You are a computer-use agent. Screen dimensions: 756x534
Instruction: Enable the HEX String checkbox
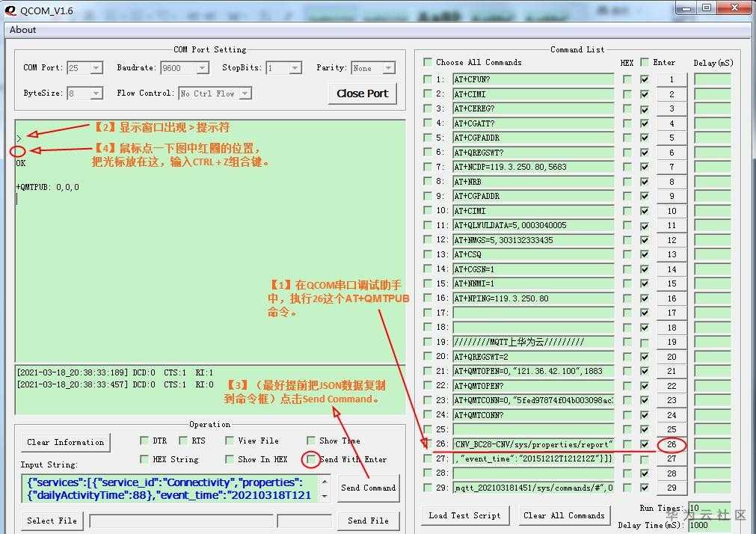[x=144, y=458]
